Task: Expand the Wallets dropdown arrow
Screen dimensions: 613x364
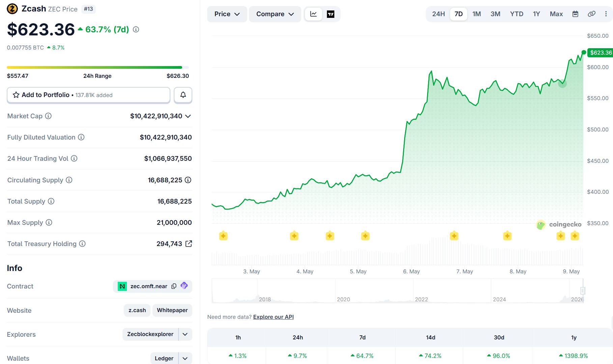Action: tap(185, 358)
